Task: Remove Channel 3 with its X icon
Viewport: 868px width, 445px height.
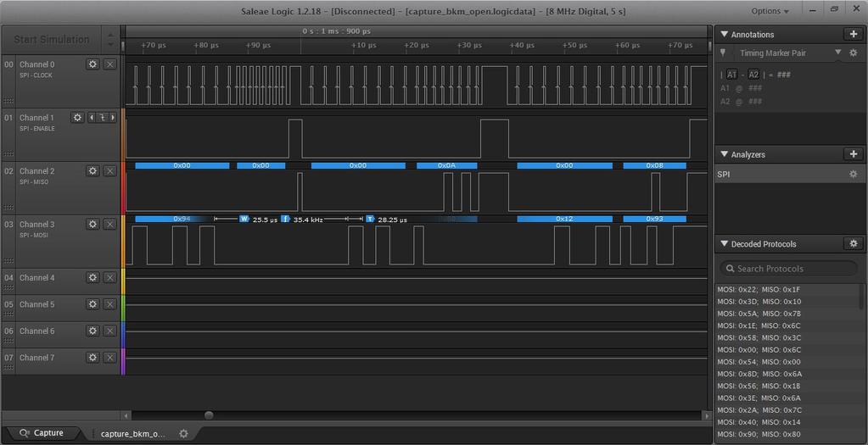Action: [x=110, y=224]
